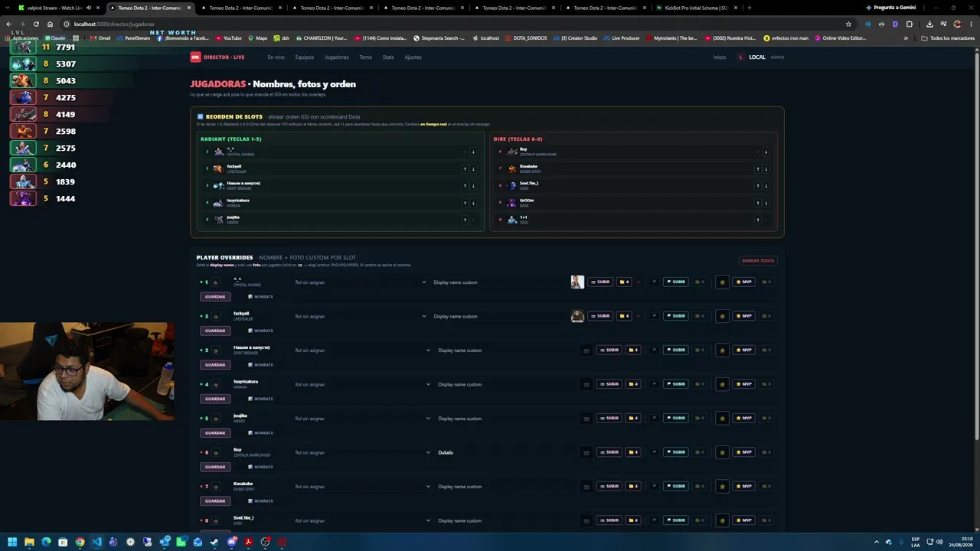The image size is (980, 551).
Task: Move fxckyall up in Radiant slot order
Action: [465, 168]
